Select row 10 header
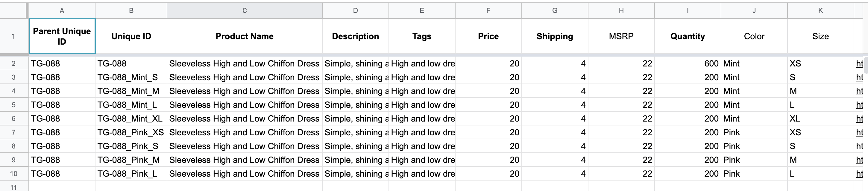This screenshot has width=868, height=191. pyautogui.click(x=13, y=173)
